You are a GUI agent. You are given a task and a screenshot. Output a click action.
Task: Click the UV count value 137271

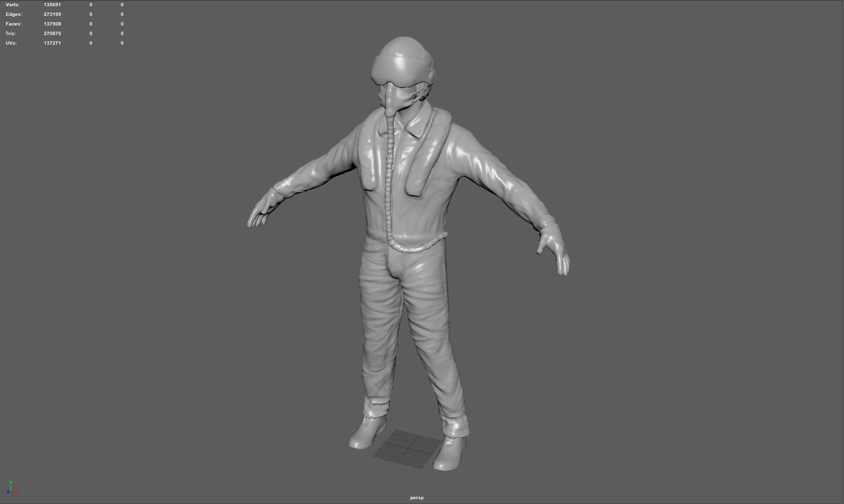click(52, 43)
